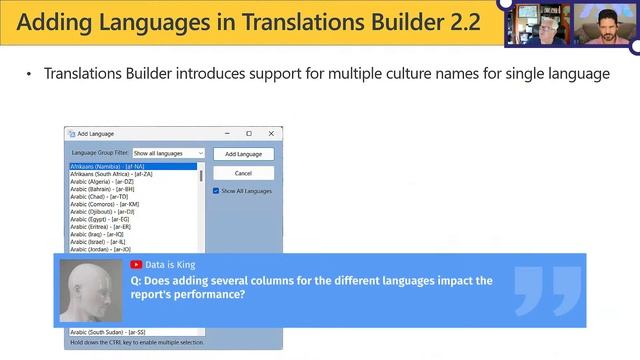Select Arabic (Algeria) - [ar-DZ]
The image size is (640, 360).
133,182
